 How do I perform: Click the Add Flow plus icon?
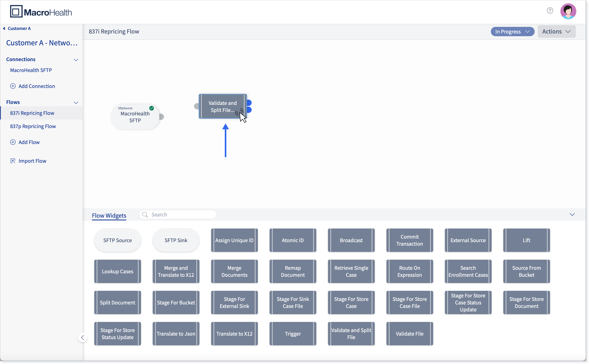click(x=13, y=142)
